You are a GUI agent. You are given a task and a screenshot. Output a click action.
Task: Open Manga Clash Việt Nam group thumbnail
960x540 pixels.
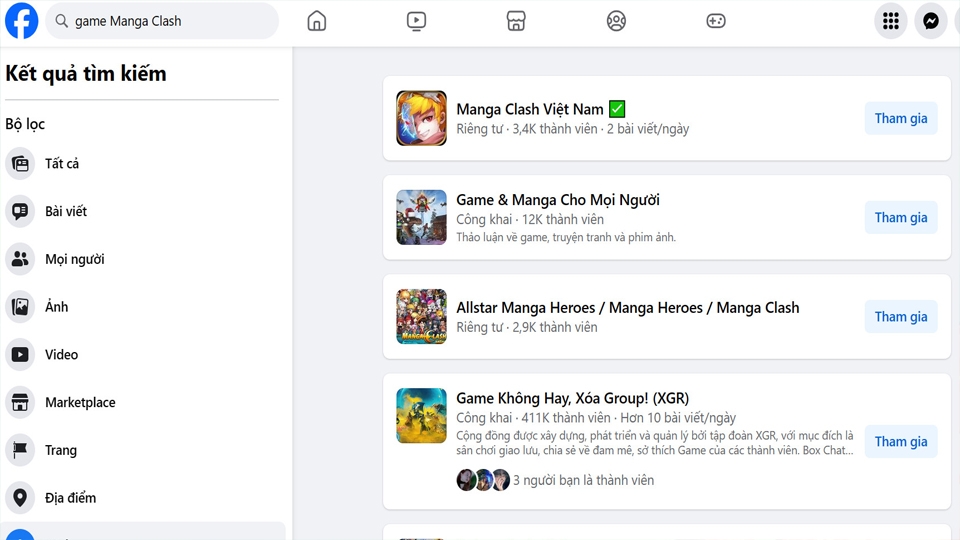[421, 118]
